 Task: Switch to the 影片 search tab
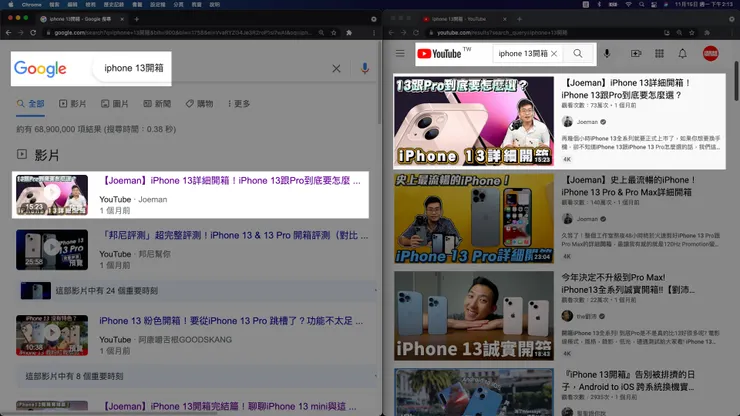(72, 103)
